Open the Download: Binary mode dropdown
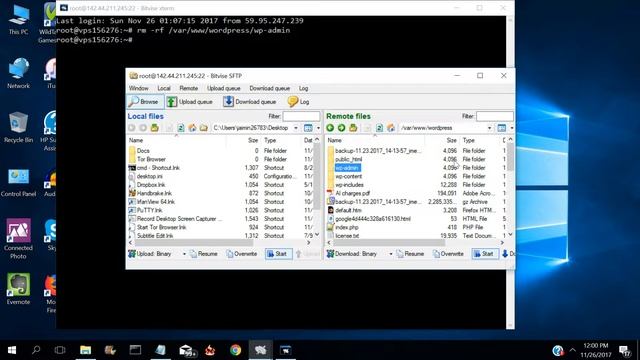Image resolution: width=640 pixels, height=360 pixels. point(391,254)
